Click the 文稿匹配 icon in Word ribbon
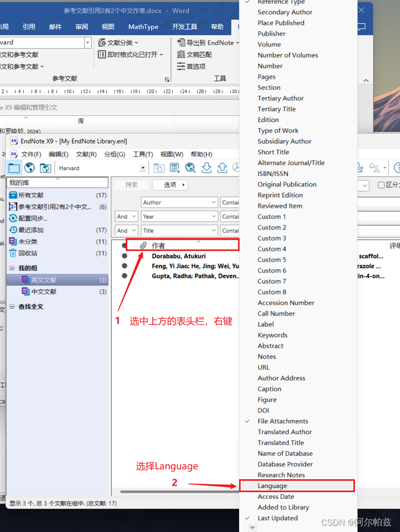Viewport: 400px width, 532px height. pos(181,54)
